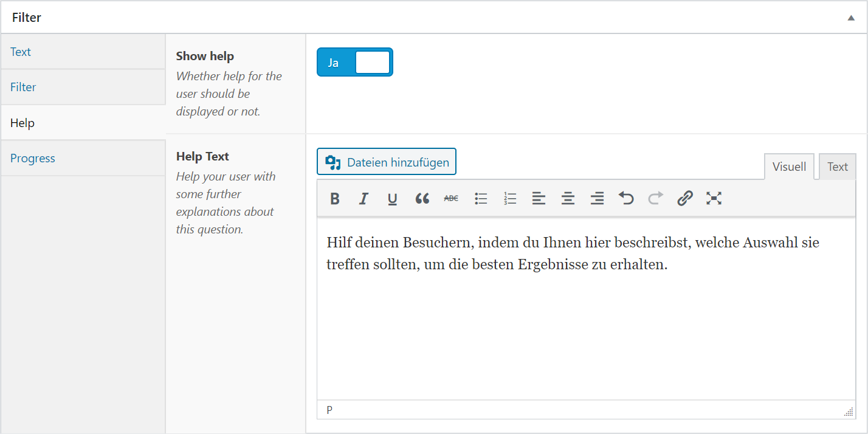Insert a blockquote with quote icon
868x434 pixels.
point(422,198)
